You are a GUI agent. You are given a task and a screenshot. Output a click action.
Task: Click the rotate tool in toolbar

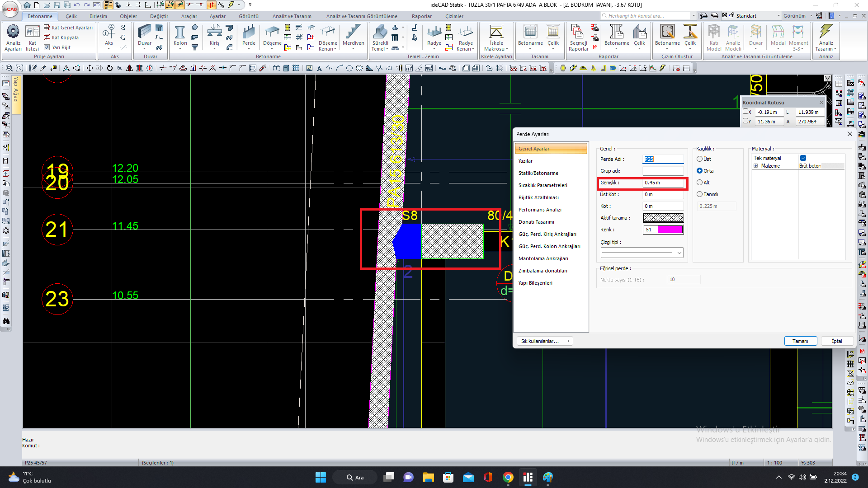tap(109, 68)
